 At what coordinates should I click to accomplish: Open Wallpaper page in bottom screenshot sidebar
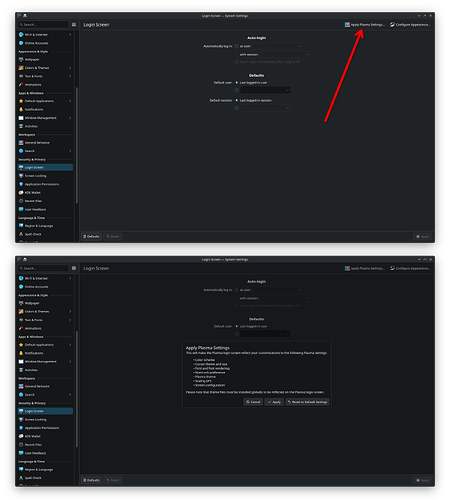pos(45,303)
